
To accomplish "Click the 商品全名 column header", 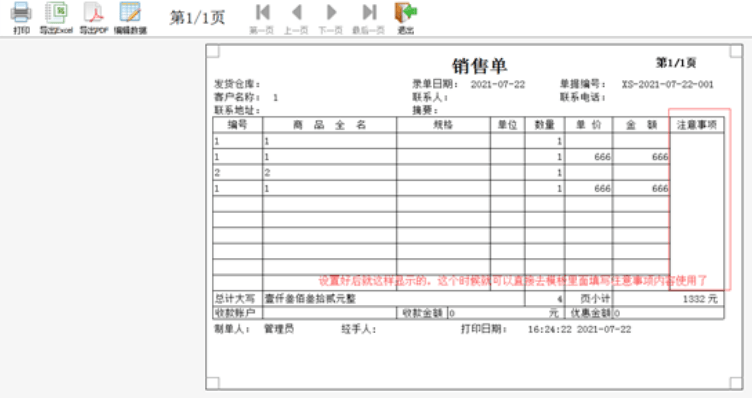I will [329, 125].
